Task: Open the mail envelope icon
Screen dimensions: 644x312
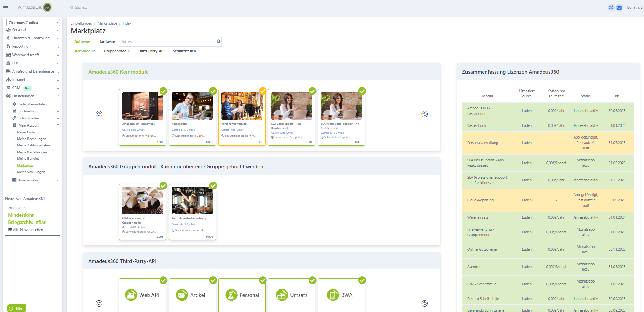Action: pyautogui.click(x=619, y=7)
